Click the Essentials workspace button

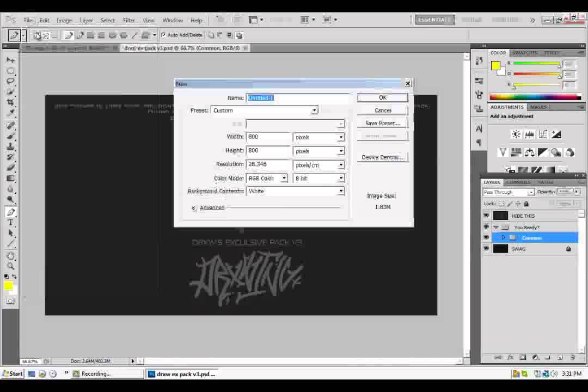[x=434, y=20]
